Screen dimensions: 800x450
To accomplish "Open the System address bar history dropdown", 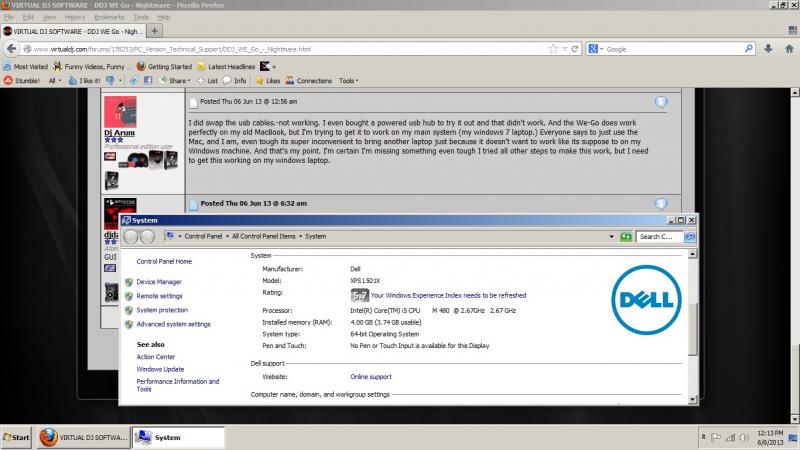I will [611, 237].
